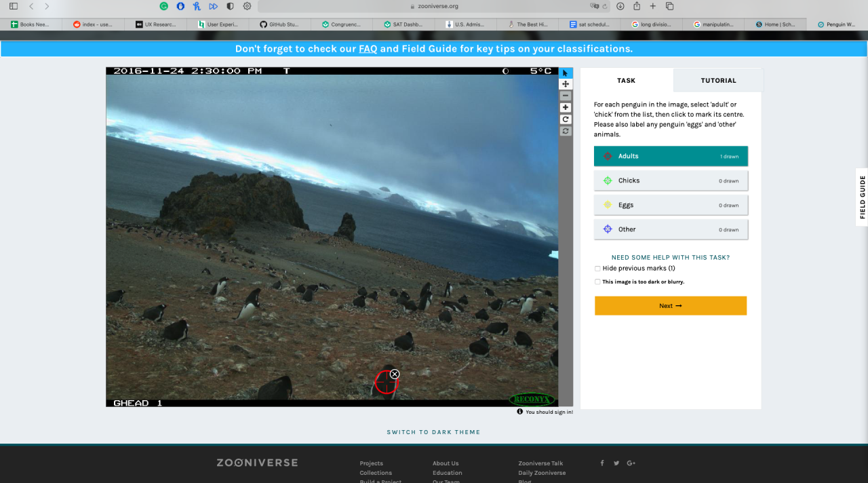The image size is (868, 483).
Task: Toggle Hide previous marks checkbox
Action: pos(597,269)
